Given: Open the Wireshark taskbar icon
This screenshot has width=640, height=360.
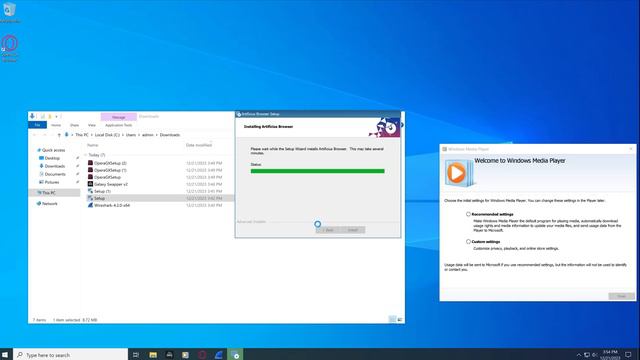Looking at the screenshot, I should point(219,355).
